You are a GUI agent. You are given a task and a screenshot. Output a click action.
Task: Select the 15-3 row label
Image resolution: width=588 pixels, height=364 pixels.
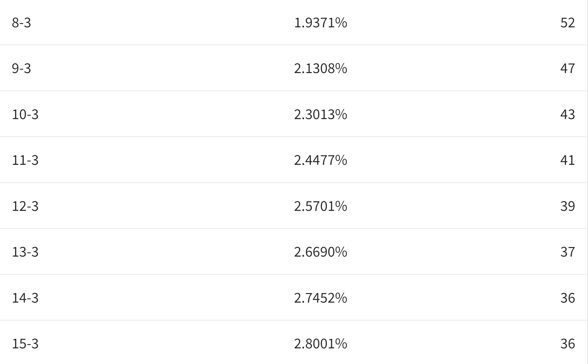(x=25, y=343)
